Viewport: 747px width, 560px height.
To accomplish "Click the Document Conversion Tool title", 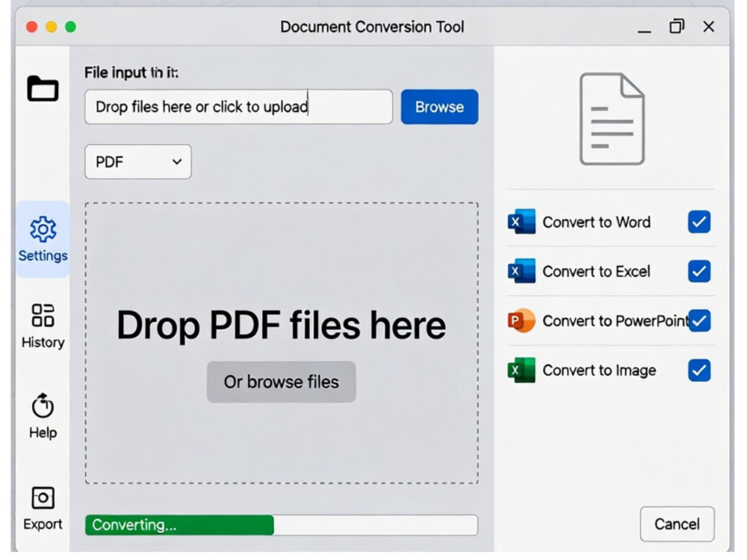I will pyautogui.click(x=372, y=27).
